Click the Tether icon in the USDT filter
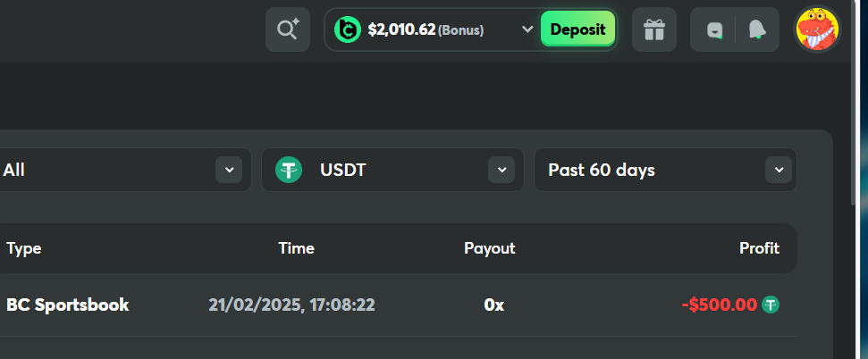The height and width of the screenshot is (359, 868). click(289, 170)
